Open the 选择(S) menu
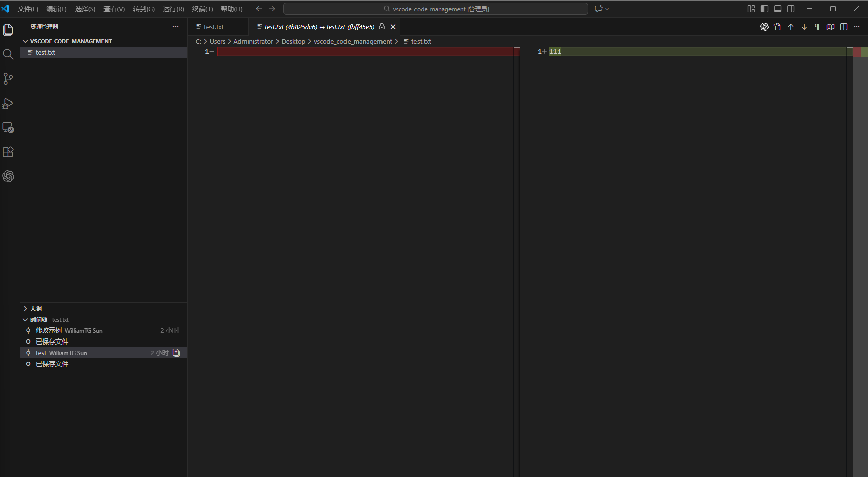The image size is (868, 477). pyautogui.click(x=85, y=9)
